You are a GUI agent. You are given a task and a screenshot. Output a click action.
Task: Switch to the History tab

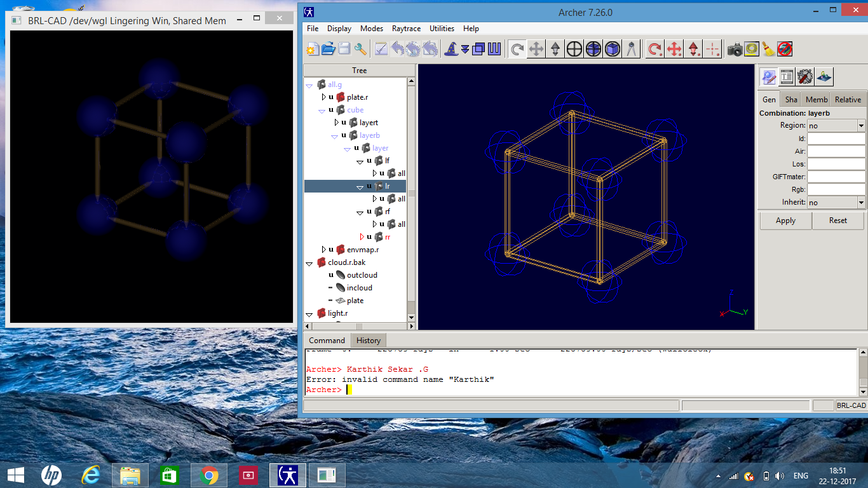(369, 340)
